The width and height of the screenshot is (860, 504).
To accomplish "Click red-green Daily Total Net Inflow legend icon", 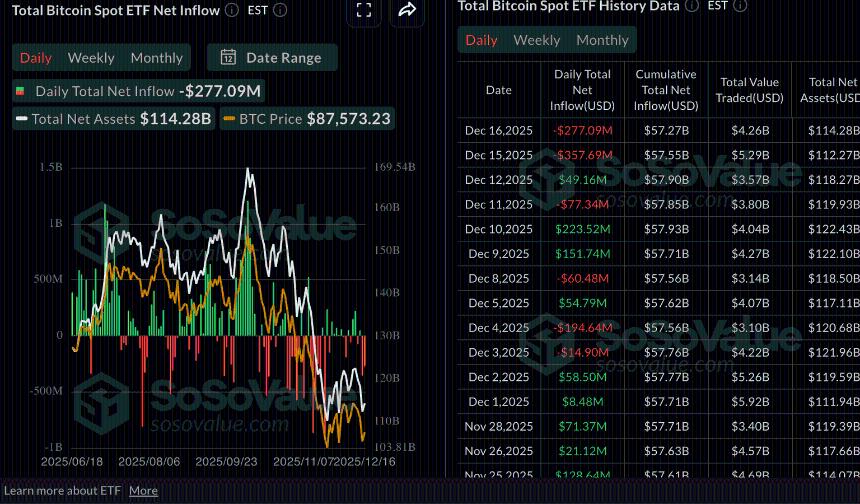I will [21, 91].
